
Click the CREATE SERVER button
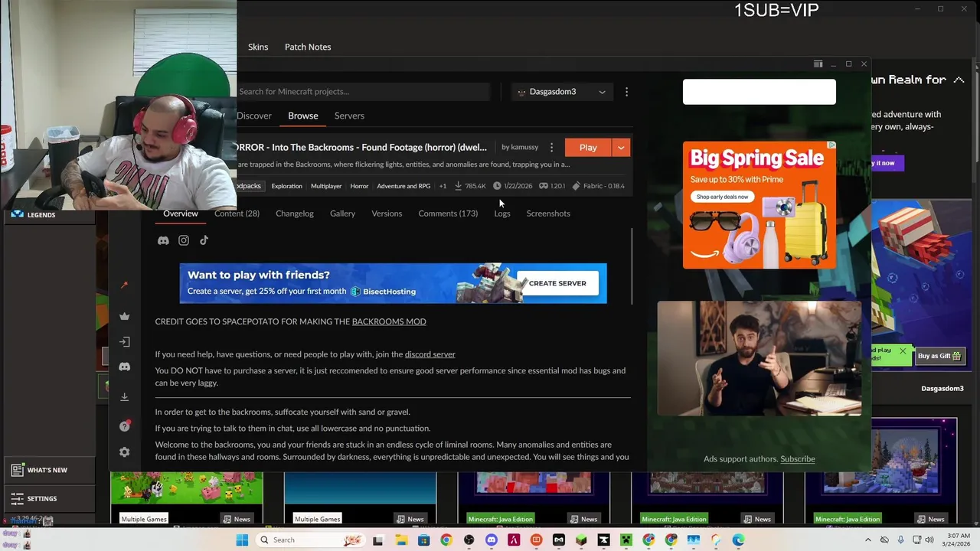pyautogui.click(x=557, y=283)
